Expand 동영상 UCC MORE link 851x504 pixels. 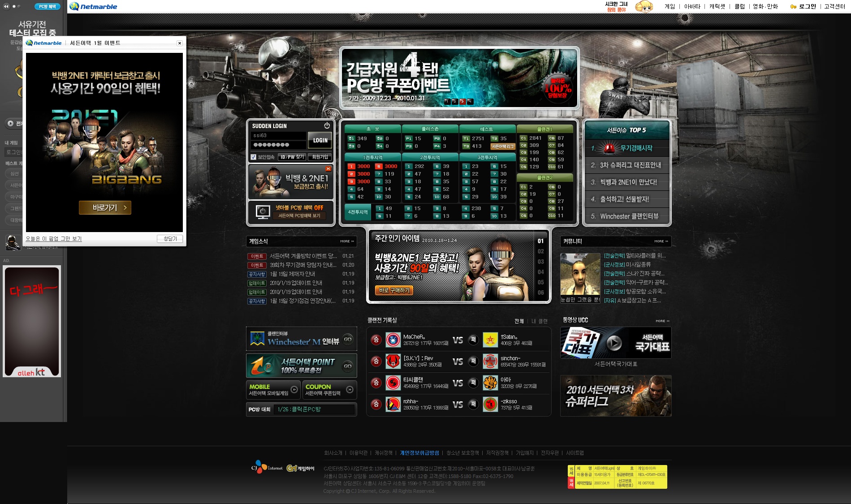point(662,321)
